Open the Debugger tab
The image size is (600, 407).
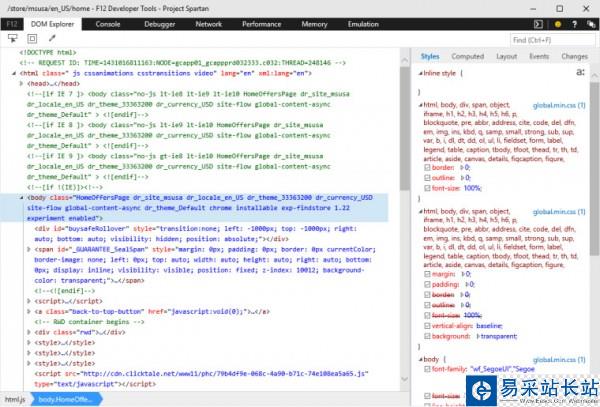tap(160, 24)
